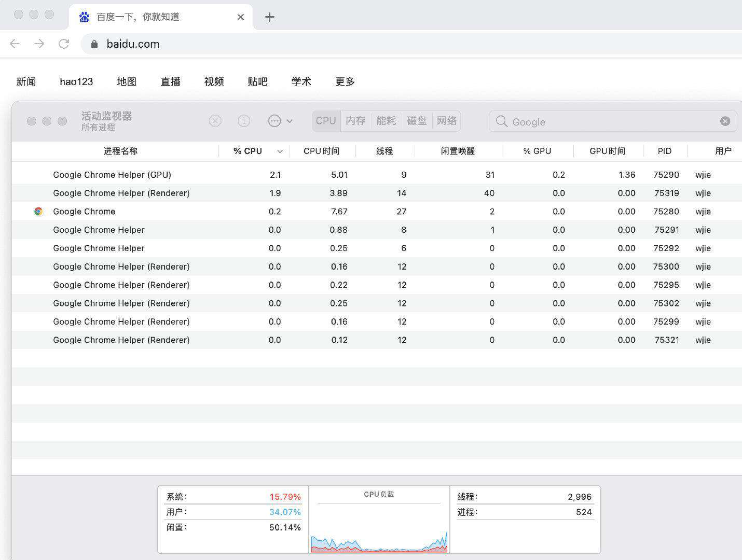Sort by the 闲置唤醒 column header
Screen dimensions: 742x560
(458, 151)
